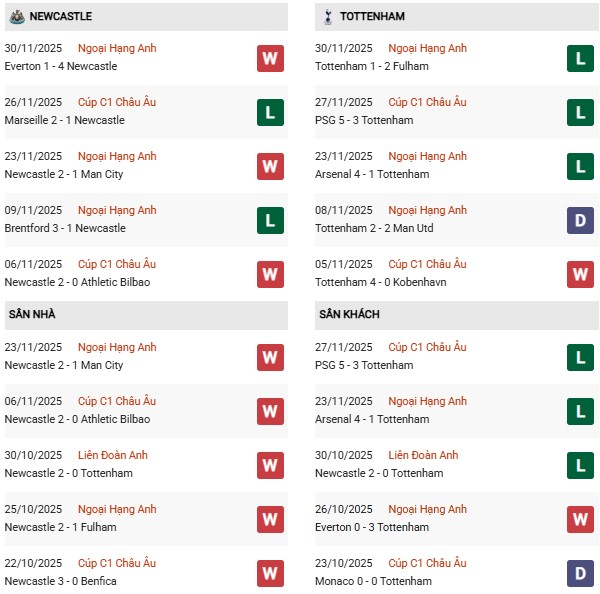Click the Newcastle club crest icon

pos(17,16)
